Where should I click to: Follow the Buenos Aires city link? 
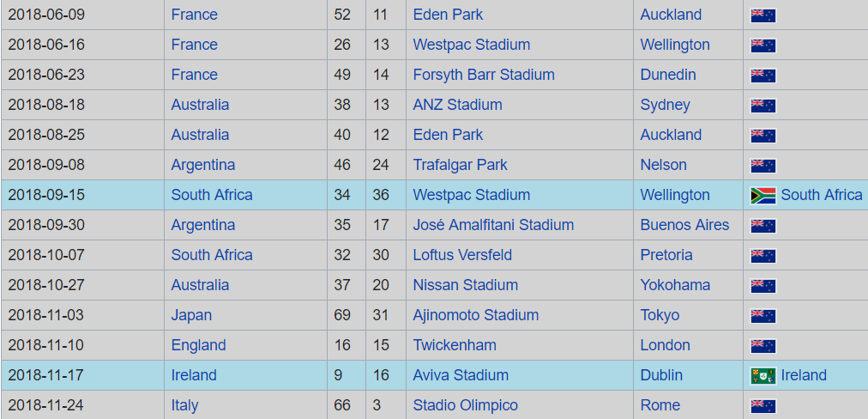(x=684, y=225)
